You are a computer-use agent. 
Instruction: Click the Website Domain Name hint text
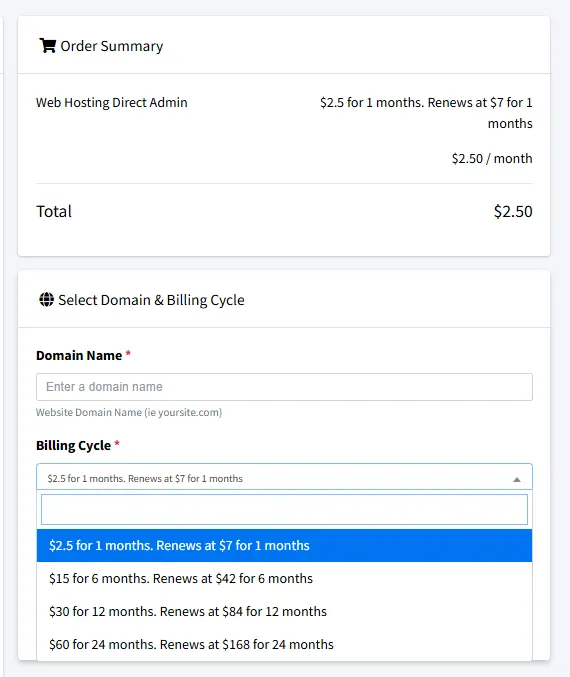(x=129, y=412)
